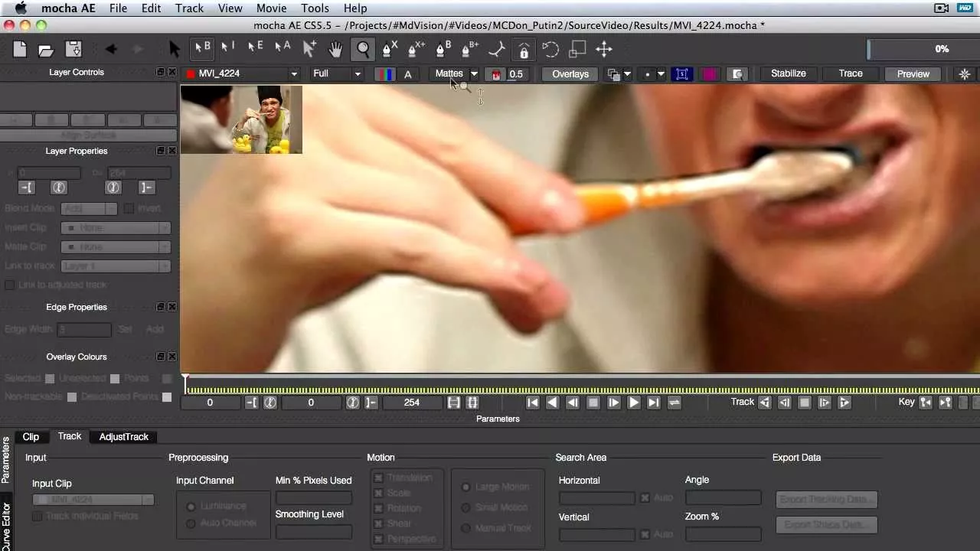This screenshot has height=551, width=980.
Task: Open the project folder icon
Action: pos(46,50)
